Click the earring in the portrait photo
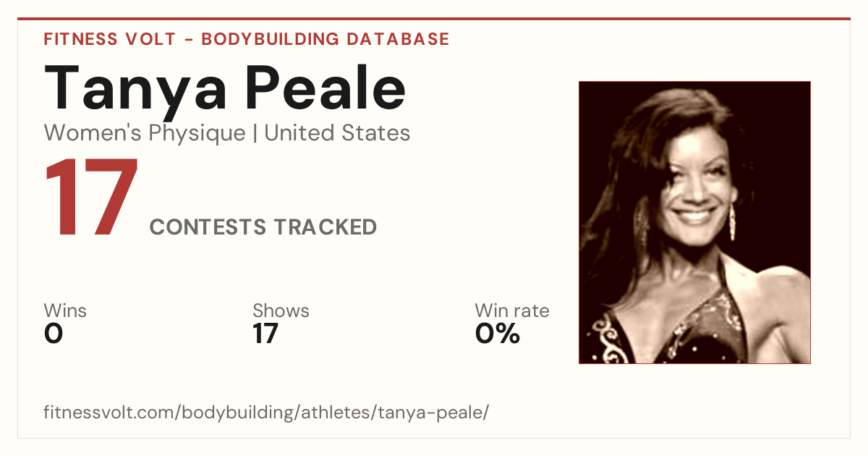 (x=732, y=221)
